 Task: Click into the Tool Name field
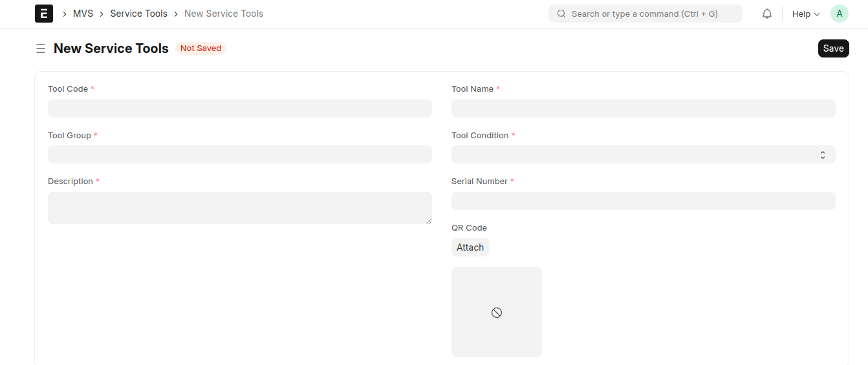coord(643,109)
